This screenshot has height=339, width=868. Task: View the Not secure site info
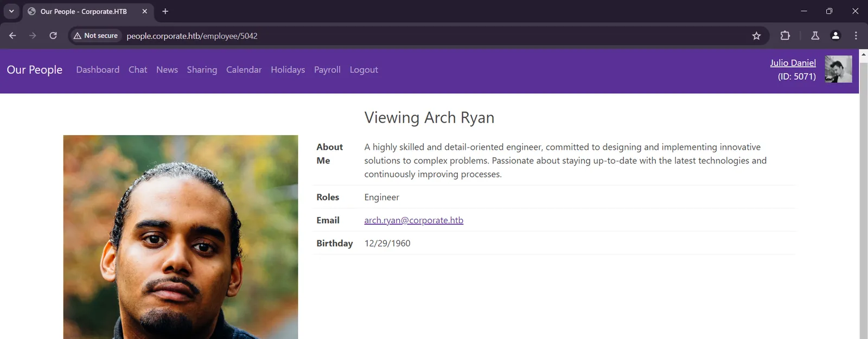(x=95, y=36)
